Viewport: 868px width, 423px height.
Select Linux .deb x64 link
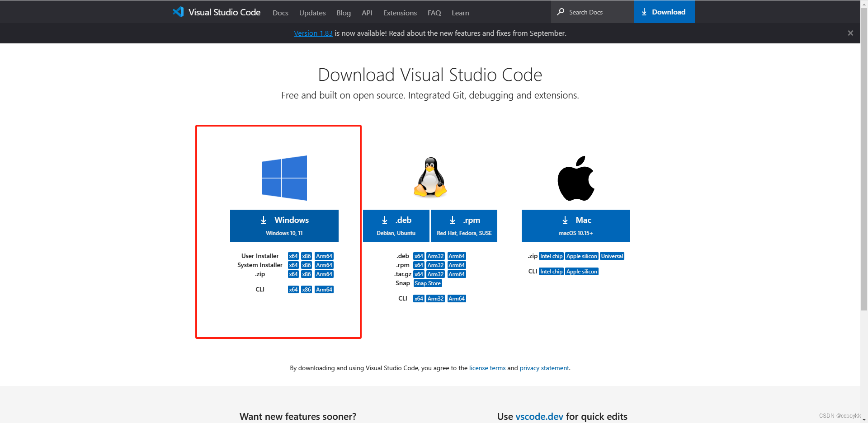coord(419,256)
